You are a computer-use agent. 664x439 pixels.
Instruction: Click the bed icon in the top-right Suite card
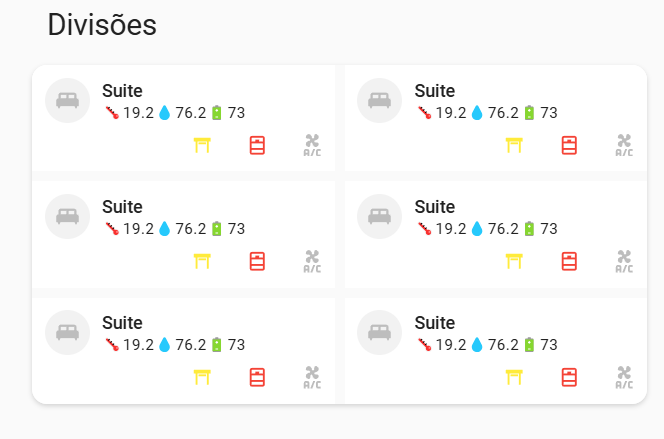pos(379,100)
